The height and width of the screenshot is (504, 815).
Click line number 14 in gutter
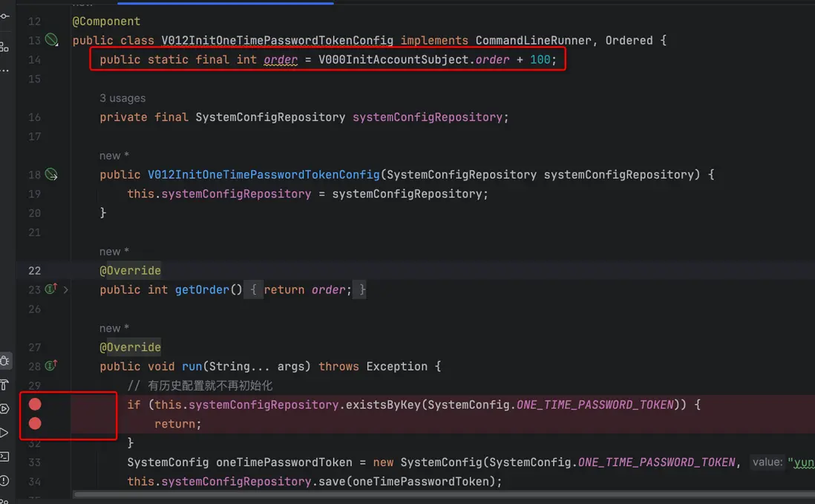34,59
